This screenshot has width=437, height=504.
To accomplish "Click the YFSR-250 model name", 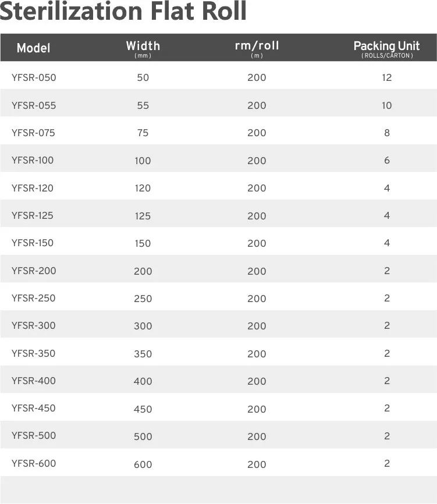I will pyautogui.click(x=34, y=298).
